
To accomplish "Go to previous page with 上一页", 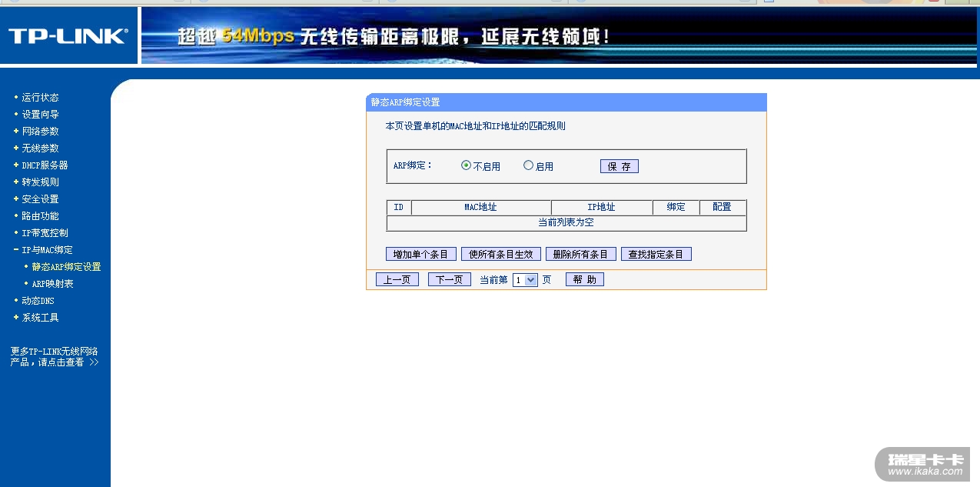I will pos(397,279).
